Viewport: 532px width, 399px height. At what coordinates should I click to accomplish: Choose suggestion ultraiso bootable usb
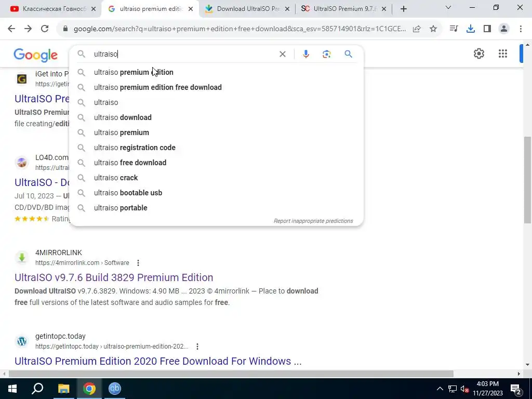tap(216, 193)
